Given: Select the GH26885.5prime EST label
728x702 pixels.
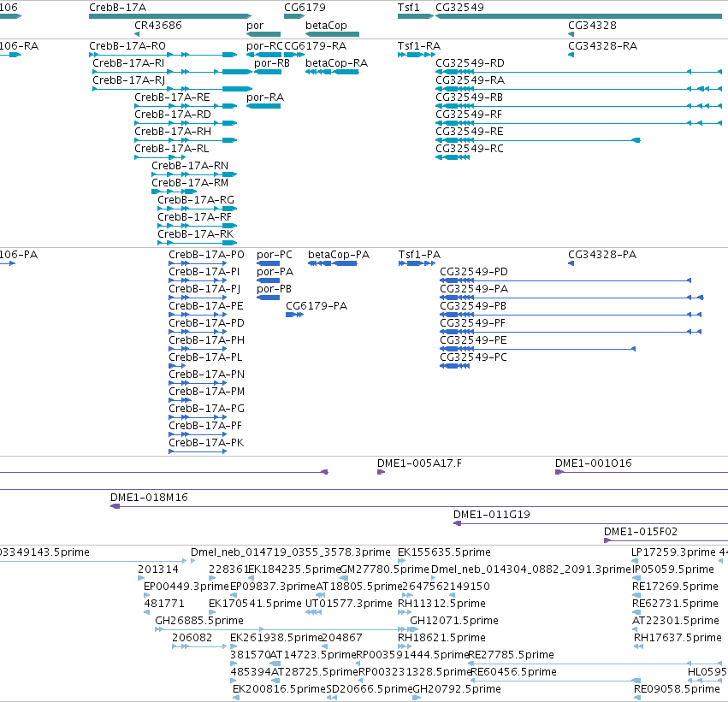Looking at the screenshot, I should point(199,621).
